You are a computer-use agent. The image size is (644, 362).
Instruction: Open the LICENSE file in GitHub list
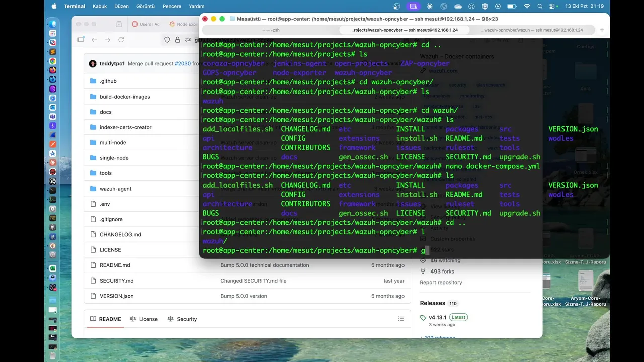pyautogui.click(x=110, y=250)
